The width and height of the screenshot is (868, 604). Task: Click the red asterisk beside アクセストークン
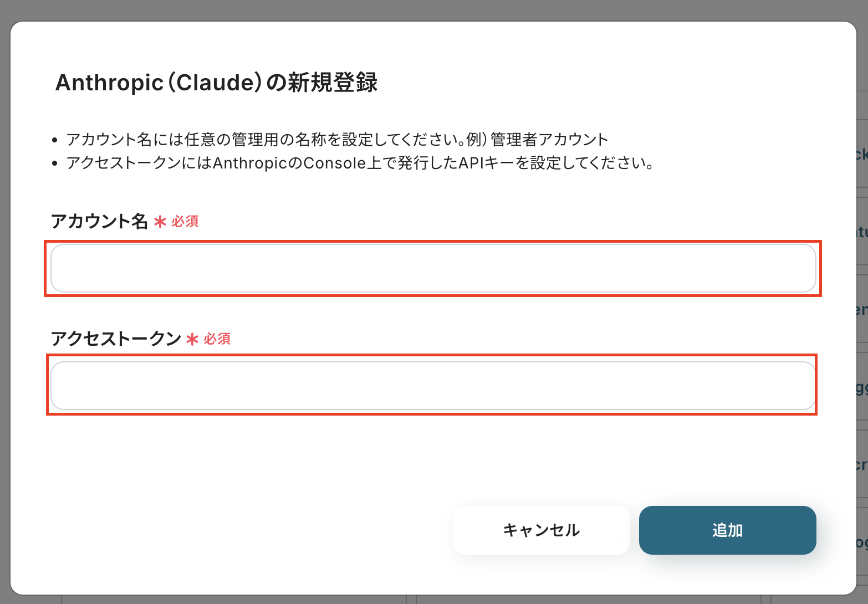pyautogui.click(x=192, y=339)
